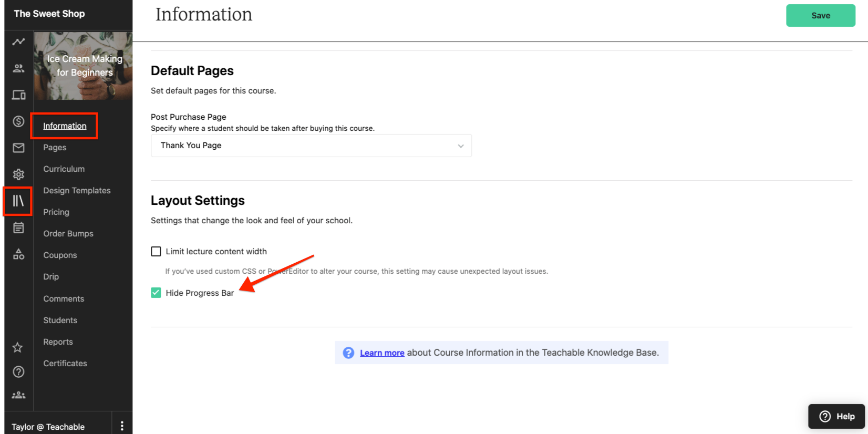Open the Settings gear icon
Viewport: 868px width, 434px height.
18,174
